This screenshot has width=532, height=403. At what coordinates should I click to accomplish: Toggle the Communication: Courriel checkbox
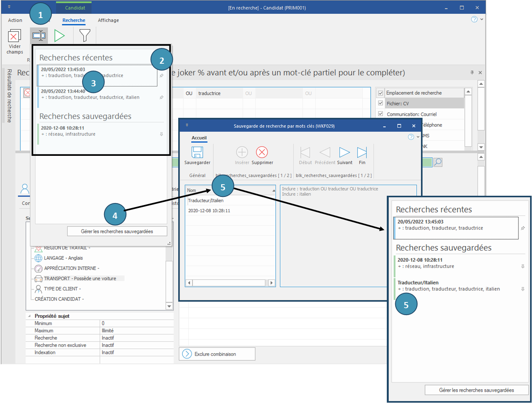point(381,114)
